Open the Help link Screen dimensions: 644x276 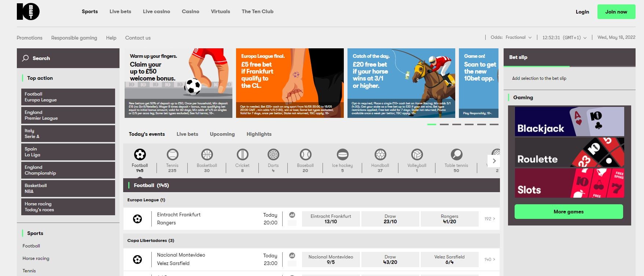[111, 38]
